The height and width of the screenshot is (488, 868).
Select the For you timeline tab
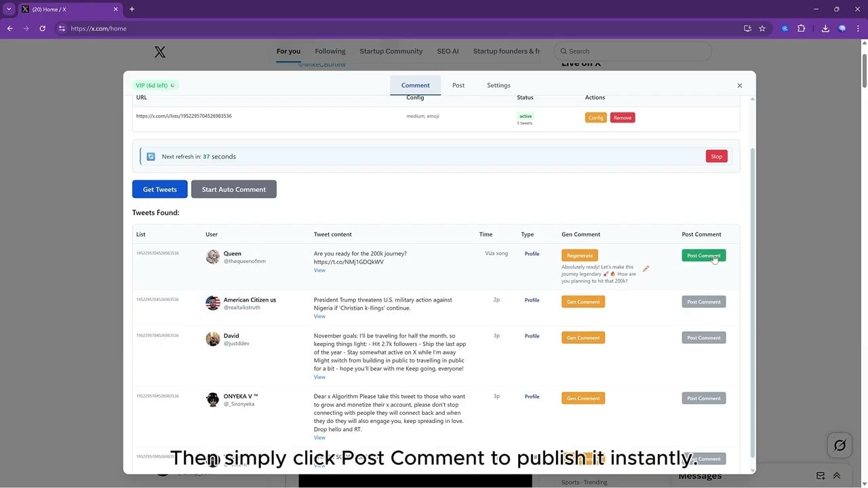pos(288,52)
